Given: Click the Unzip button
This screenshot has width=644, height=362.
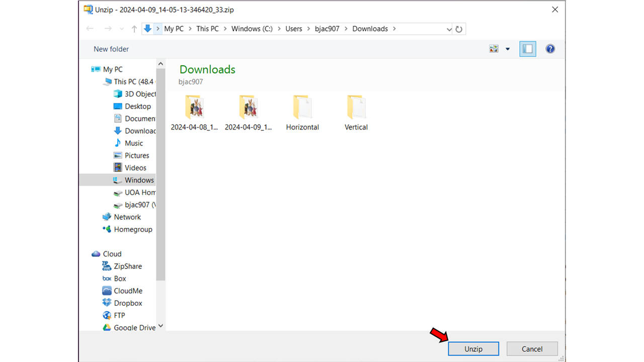Looking at the screenshot, I should [x=473, y=349].
